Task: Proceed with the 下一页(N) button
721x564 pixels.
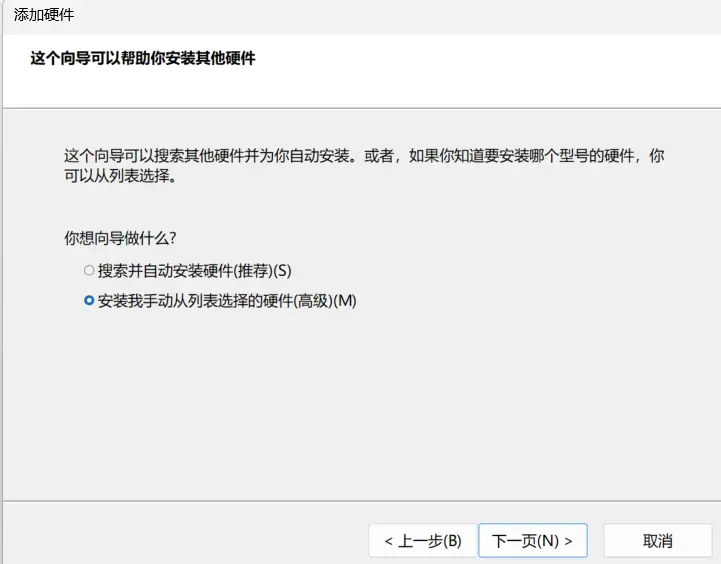Action: click(532, 541)
